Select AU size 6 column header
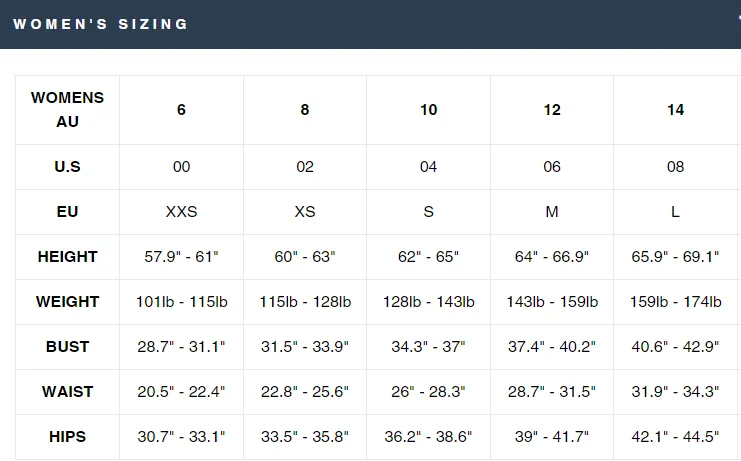 click(181, 110)
